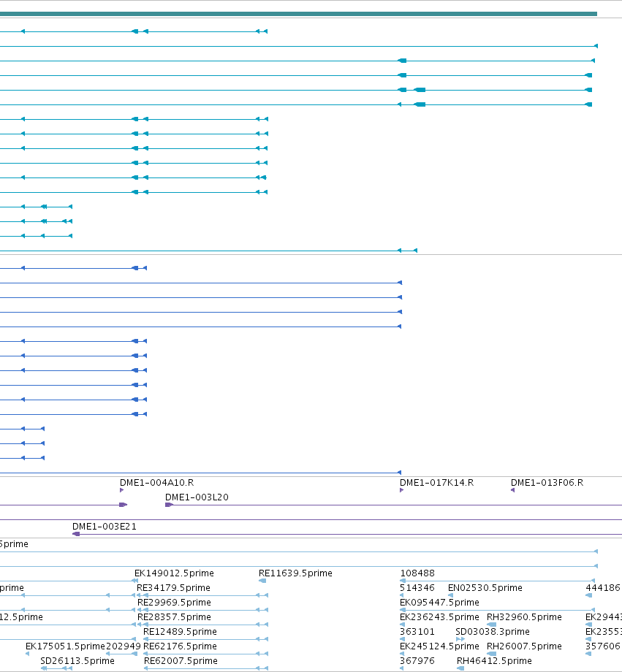622x672 pixels.
Task: Select the 357606 feature label
Action: (x=603, y=646)
